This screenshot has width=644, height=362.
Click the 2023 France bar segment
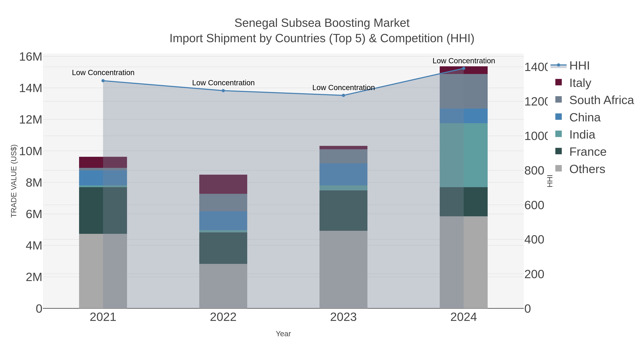pos(343,211)
